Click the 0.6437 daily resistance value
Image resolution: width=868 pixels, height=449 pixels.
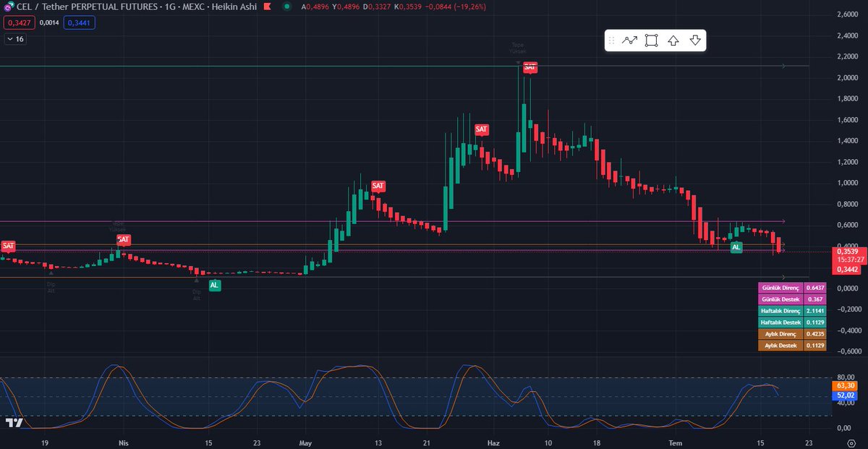[816, 288]
